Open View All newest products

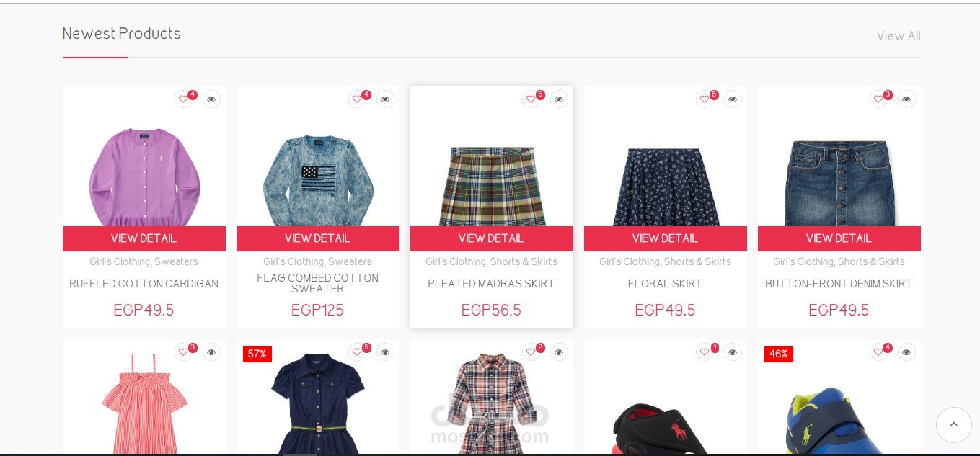click(899, 36)
